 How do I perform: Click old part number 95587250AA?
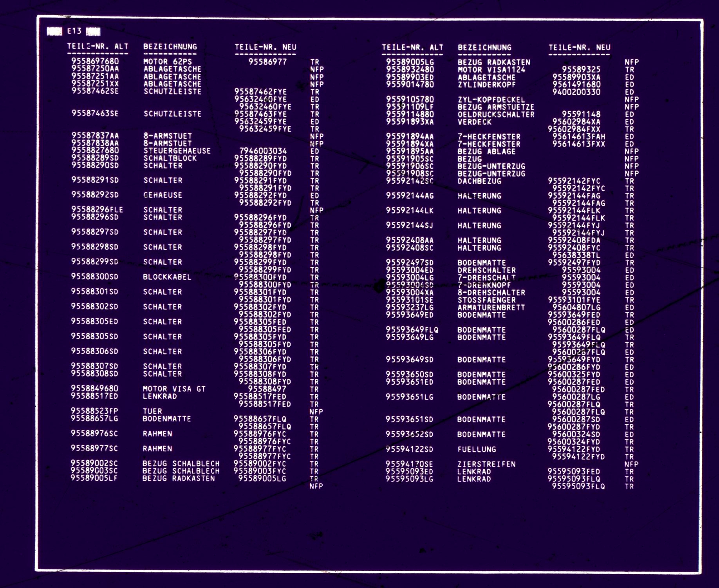click(x=95, y=69)
